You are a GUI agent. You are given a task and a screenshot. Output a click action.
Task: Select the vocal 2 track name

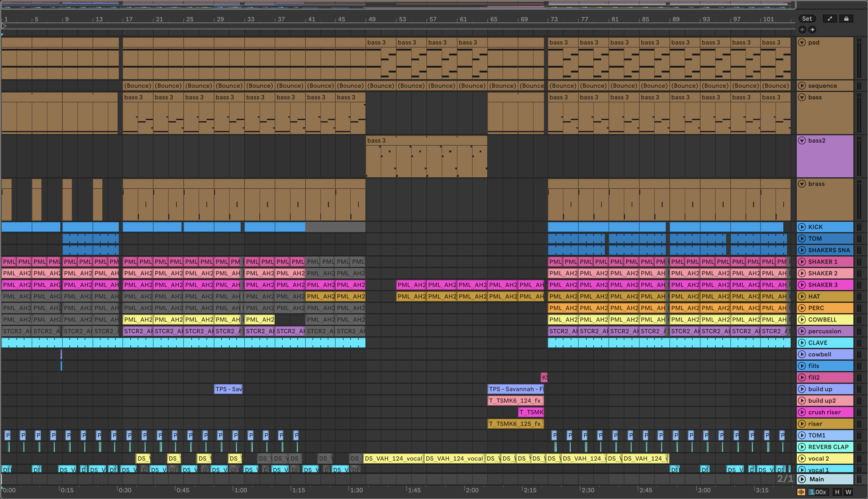click(x=819, y=458)
